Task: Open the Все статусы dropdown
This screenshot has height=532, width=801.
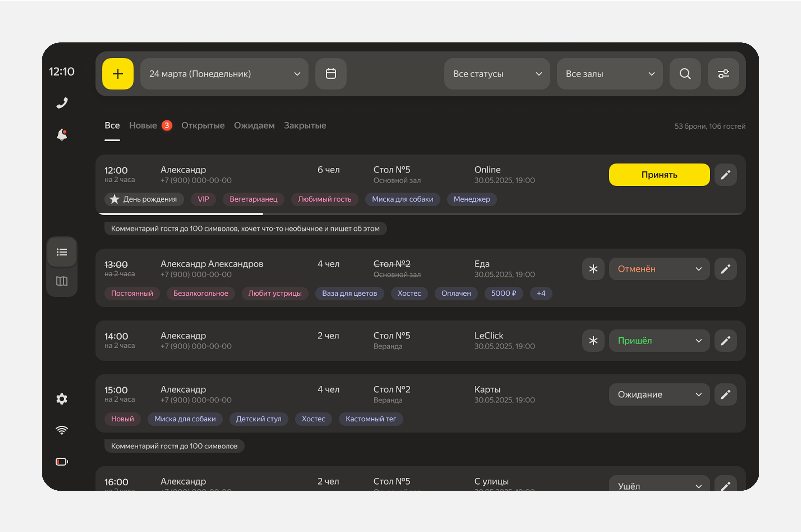Action: (497, 74)
